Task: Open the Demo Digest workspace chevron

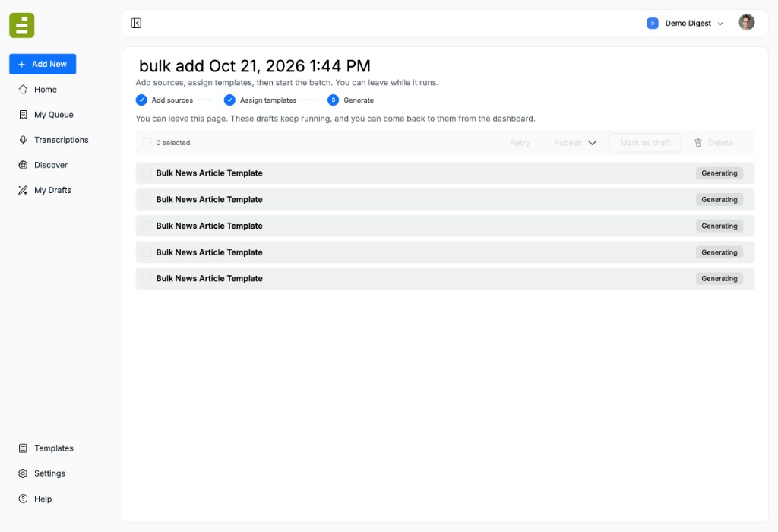Action: pyautogui.click(x=720, y=24)
